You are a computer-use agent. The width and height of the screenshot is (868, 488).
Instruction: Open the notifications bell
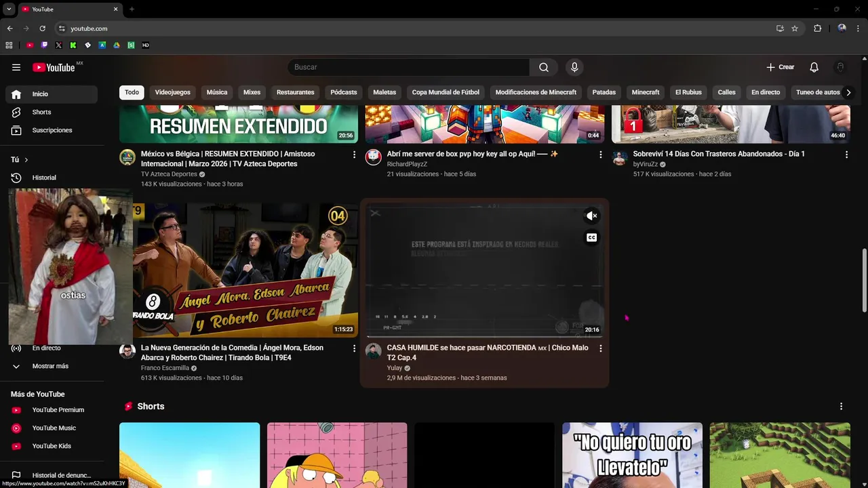tap(814, 67)
